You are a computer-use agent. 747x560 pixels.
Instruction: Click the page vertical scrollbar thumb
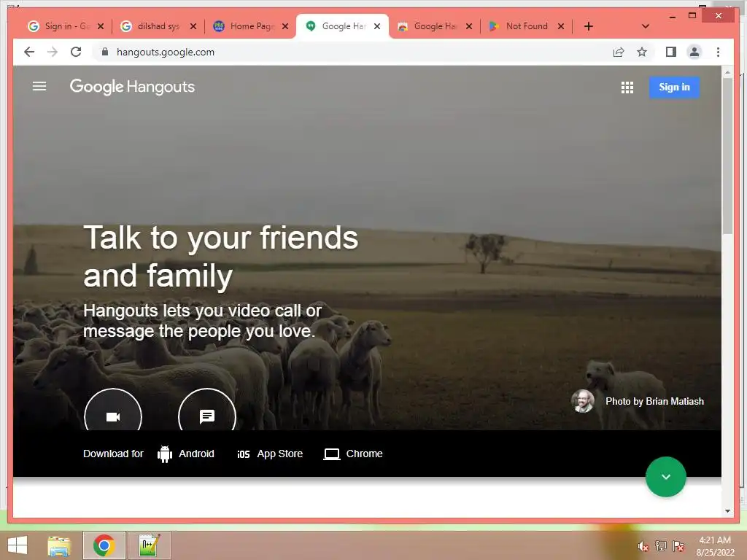click(x=727, y=156)
